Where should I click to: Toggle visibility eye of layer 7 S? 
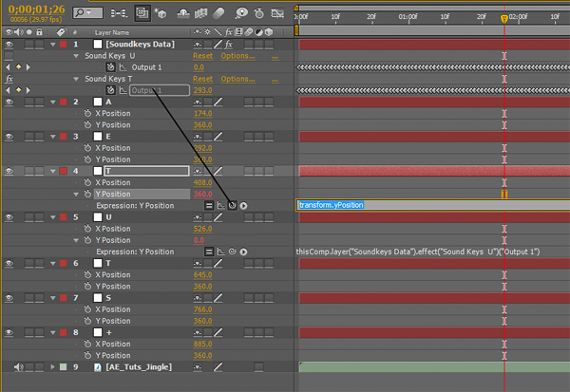(9, 298)
